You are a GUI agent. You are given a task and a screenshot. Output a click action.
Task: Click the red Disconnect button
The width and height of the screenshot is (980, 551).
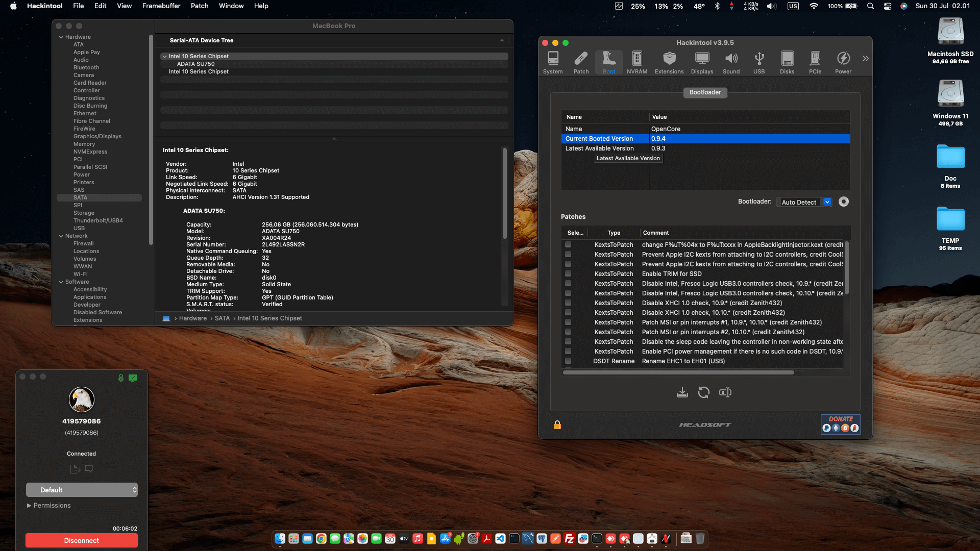click(82, 540)
